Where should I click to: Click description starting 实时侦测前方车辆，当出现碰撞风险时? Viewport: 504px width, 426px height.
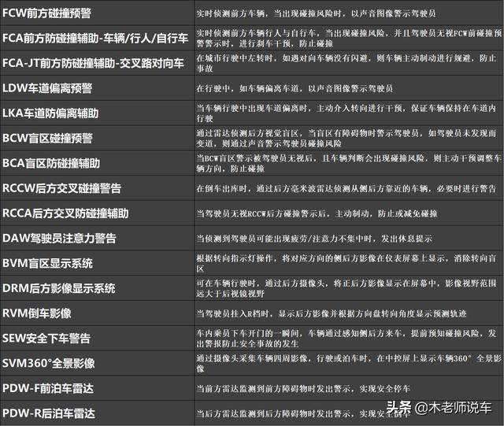pyautogui.click(x=316, y=13)
